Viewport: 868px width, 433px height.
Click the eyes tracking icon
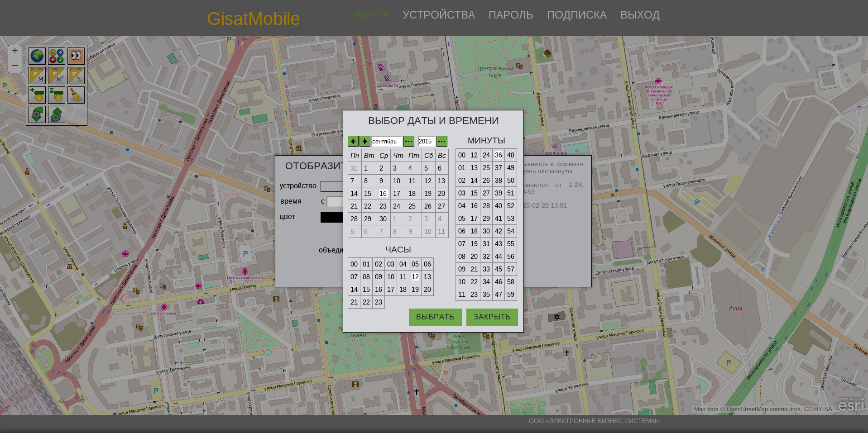click(76, 56)
